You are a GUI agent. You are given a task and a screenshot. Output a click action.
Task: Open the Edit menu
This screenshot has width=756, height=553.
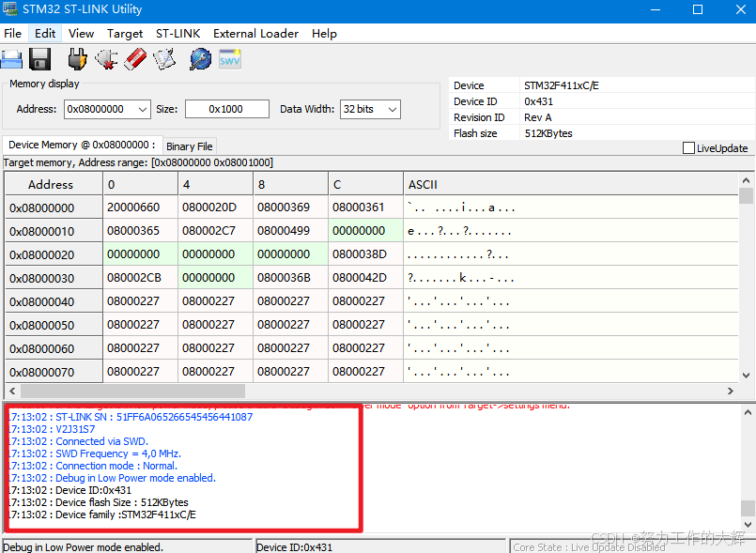(45, 34)
